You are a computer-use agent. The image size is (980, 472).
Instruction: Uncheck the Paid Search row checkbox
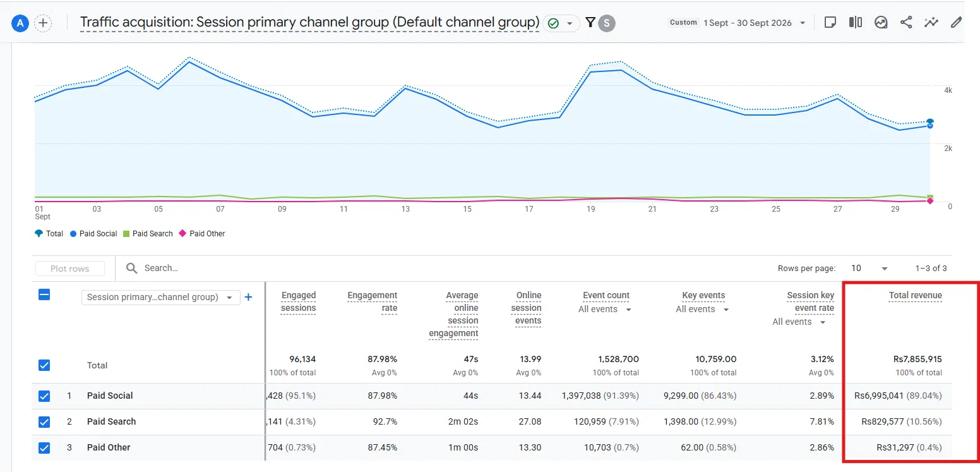pyautogui.click(x=44, y=422)
